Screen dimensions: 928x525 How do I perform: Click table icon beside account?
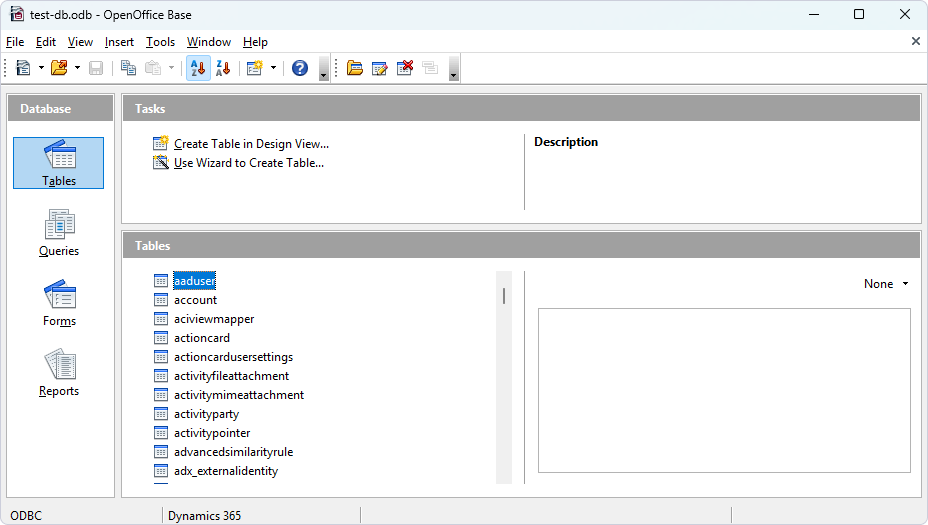click(160, 300)
